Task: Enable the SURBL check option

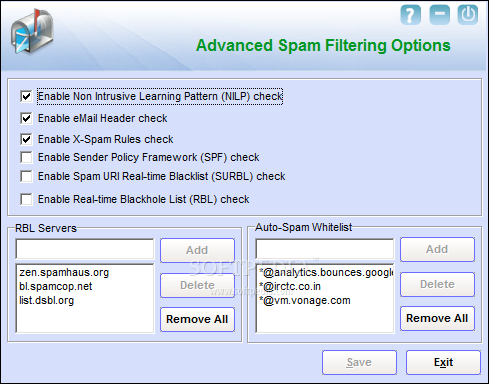Action: click(x=26, y=176)
